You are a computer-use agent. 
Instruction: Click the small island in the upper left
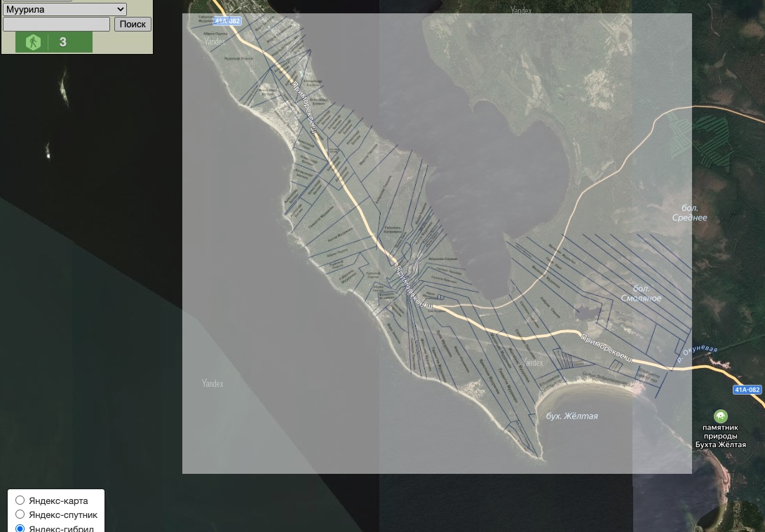point(65,86)
